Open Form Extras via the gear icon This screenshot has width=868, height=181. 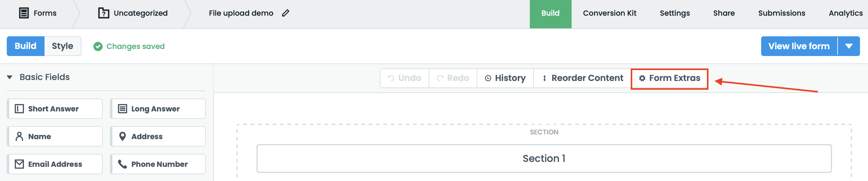[642, 78]
